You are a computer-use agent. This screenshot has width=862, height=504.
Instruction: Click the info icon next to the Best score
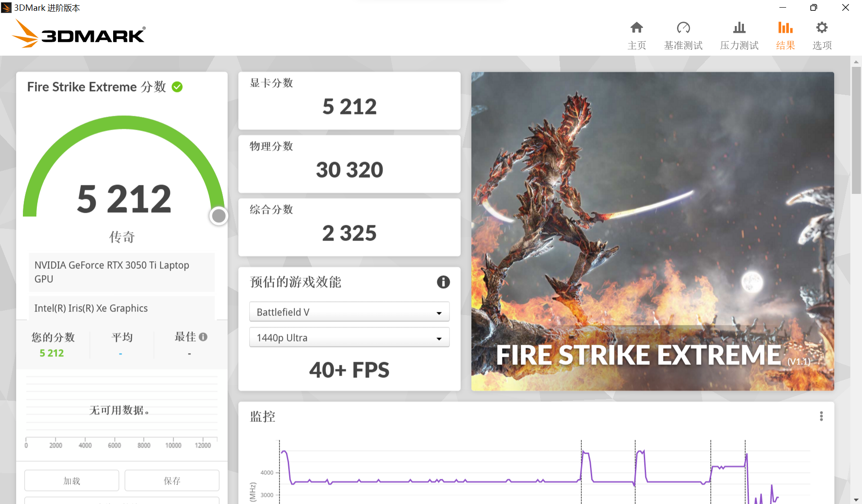203,337
